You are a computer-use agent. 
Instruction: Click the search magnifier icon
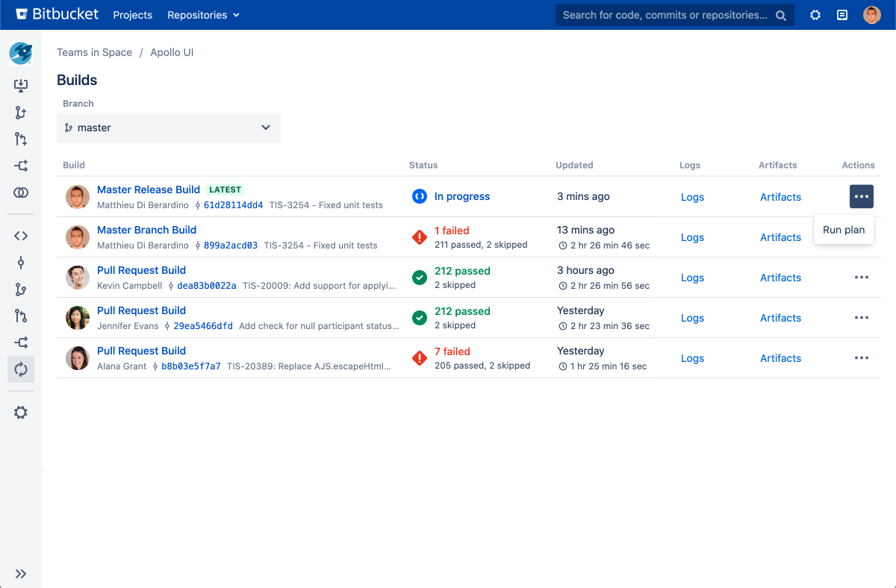point(781,15)
